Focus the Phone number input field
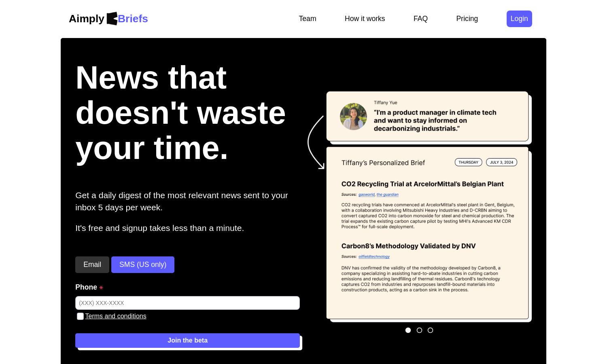This screenshot has width=607, height=364. pos(187,303)
